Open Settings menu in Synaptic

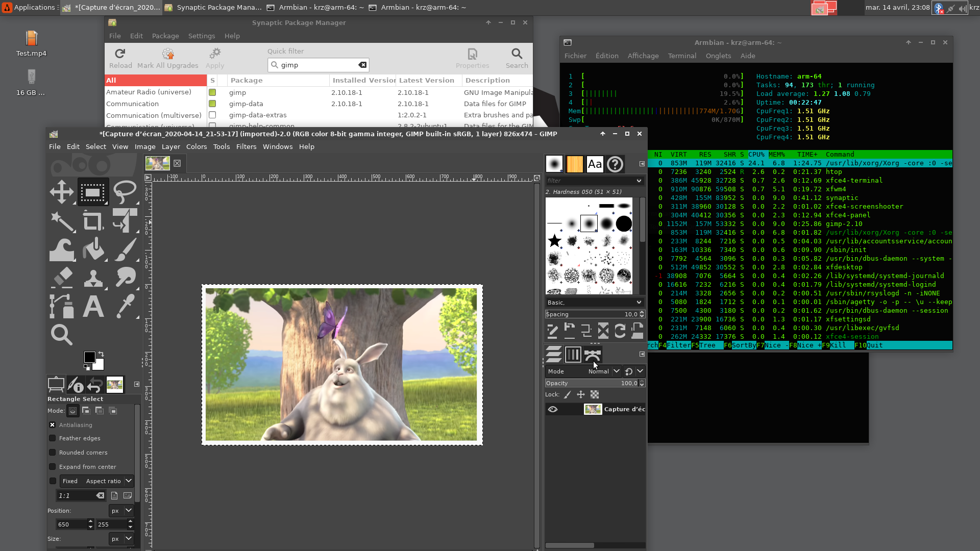tap(202, 36)
